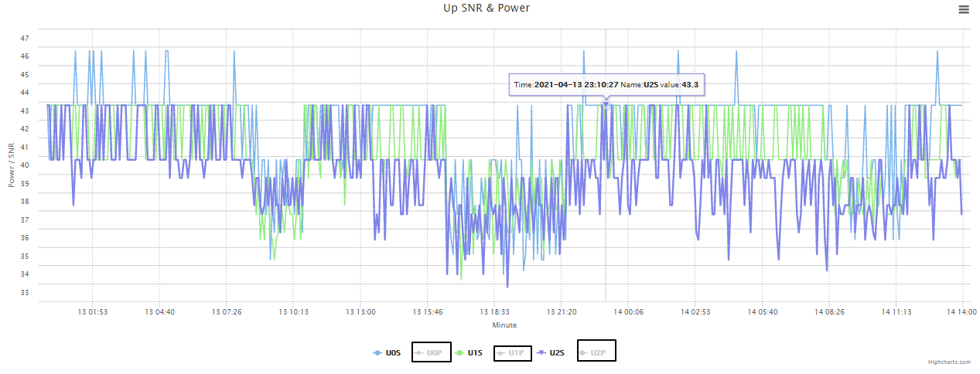Click the chart title "Up SNR & Power"
The height and width of the screenshot is (374, 980).
click(492, 8)
